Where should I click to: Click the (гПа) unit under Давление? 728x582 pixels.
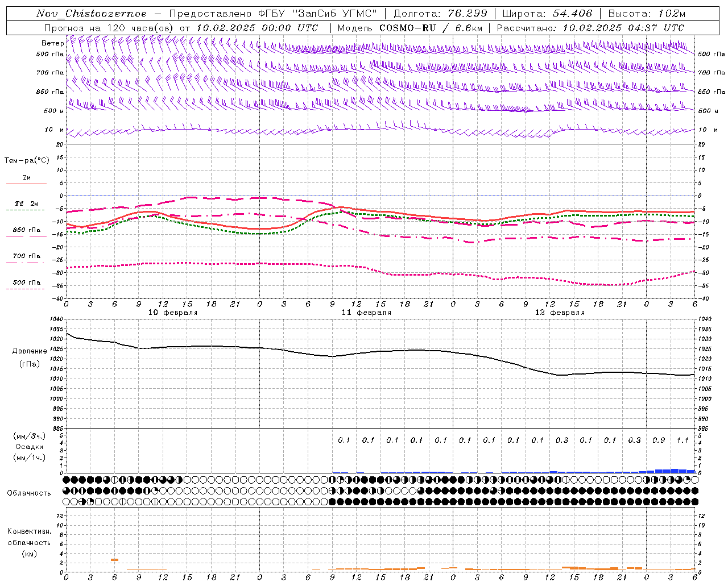click(x=30, y=364)
